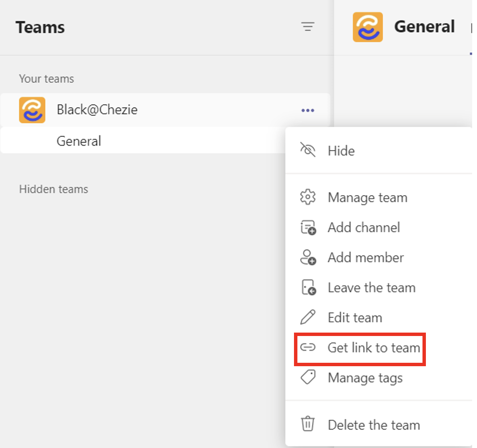Click the chain-link icon in the menu
The height and width of the screenshot is (448, 477).
[x=308, y=348]
